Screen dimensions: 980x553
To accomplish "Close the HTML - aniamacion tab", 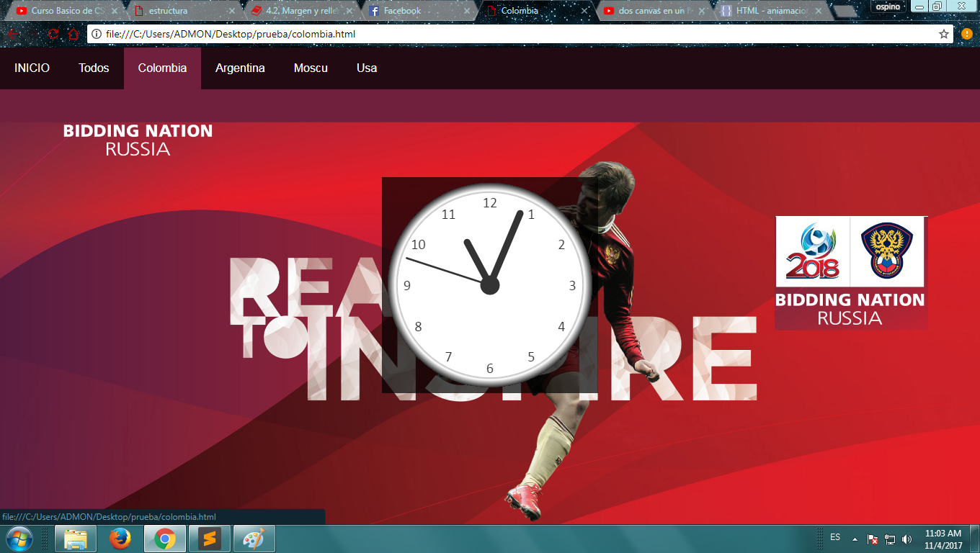I will point(820,11).
